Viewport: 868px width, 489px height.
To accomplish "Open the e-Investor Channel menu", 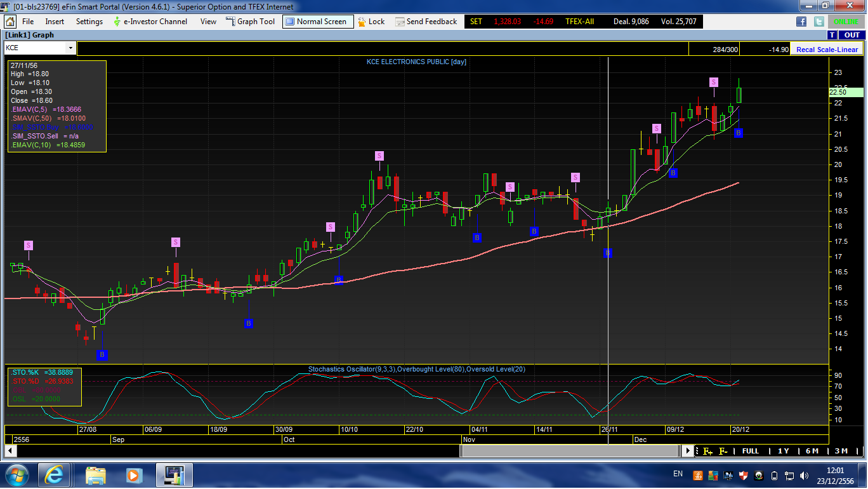I will [150, 22].
